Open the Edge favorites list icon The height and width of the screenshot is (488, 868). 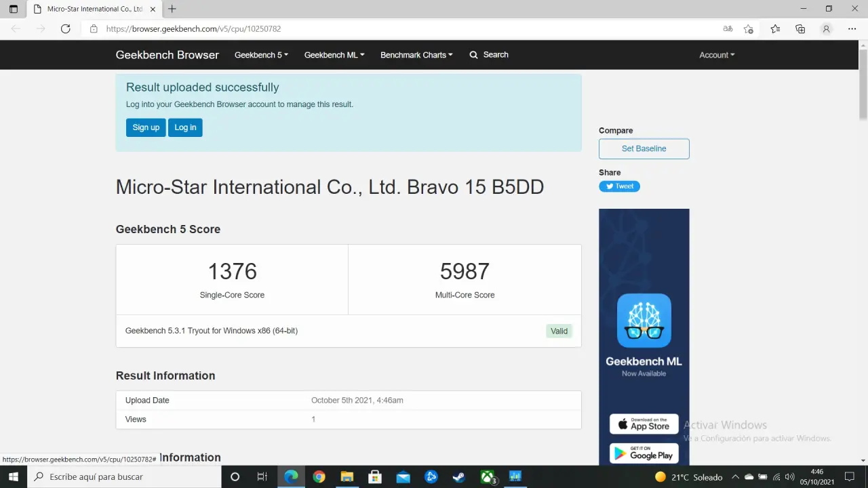[775, 29]
